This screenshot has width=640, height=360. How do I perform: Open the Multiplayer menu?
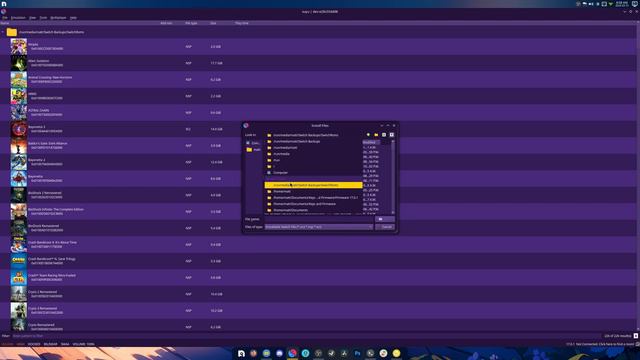tap(58, 18)
